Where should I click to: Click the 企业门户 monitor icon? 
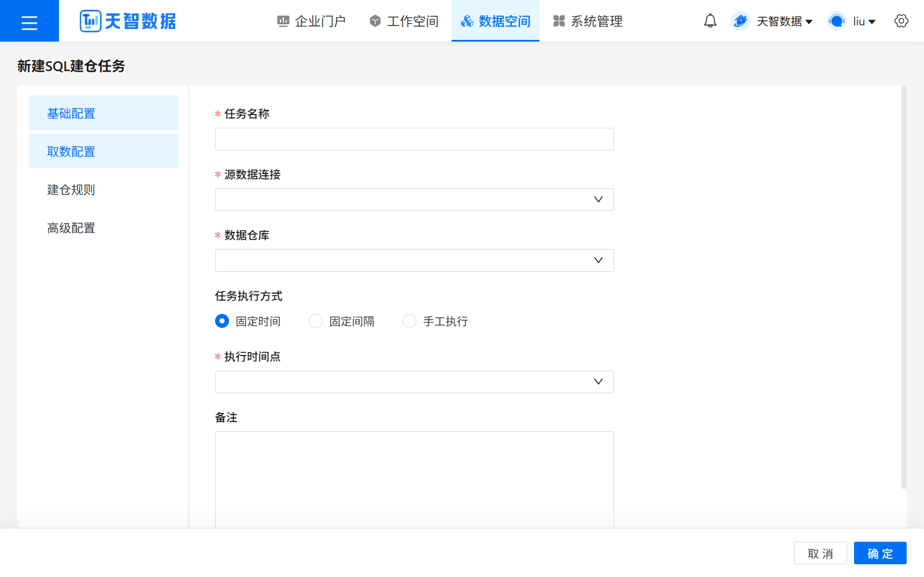pyautogui.click(x=283, y=21)
